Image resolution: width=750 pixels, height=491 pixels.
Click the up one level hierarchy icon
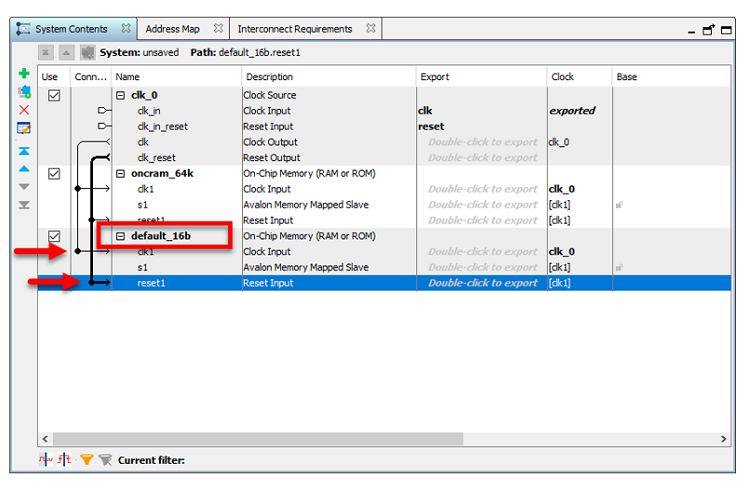click(66, 53)
